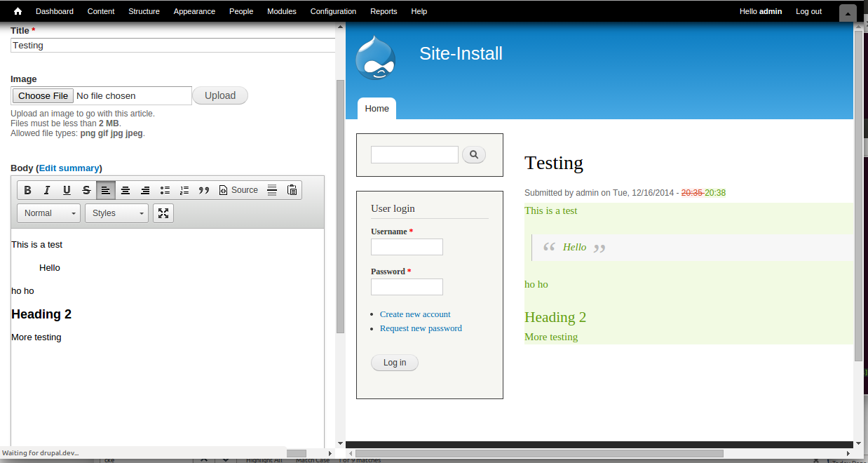
Task: Toggle strikethrough formatting in the editor
Action: point(86,190)
